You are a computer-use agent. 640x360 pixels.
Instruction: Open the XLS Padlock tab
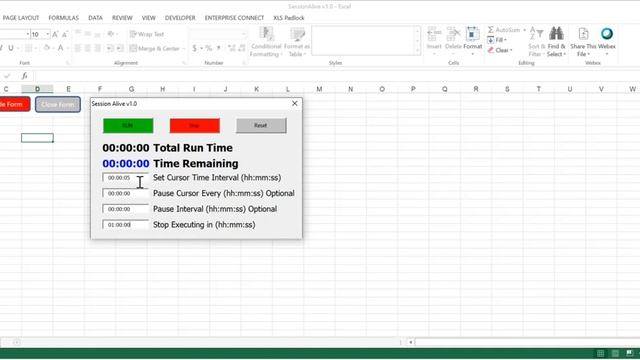pyautogui.click(x=289, y=18)
